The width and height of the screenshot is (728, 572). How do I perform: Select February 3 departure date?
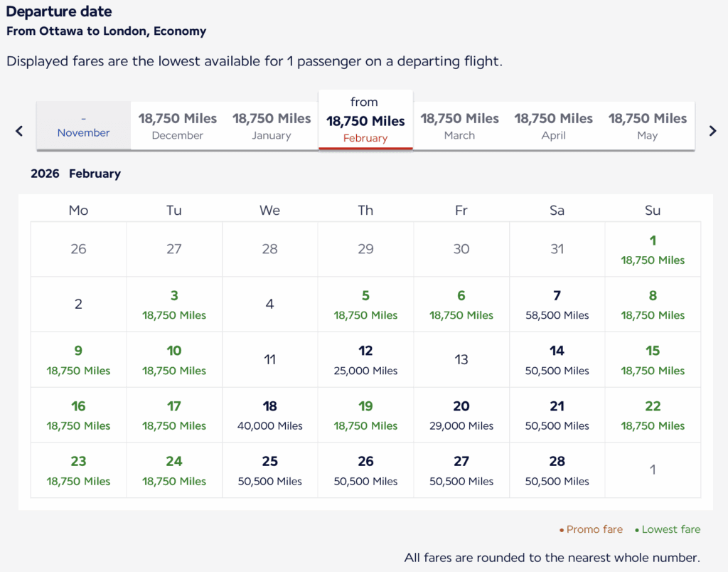pyautogui.click(x=174, y=304)
